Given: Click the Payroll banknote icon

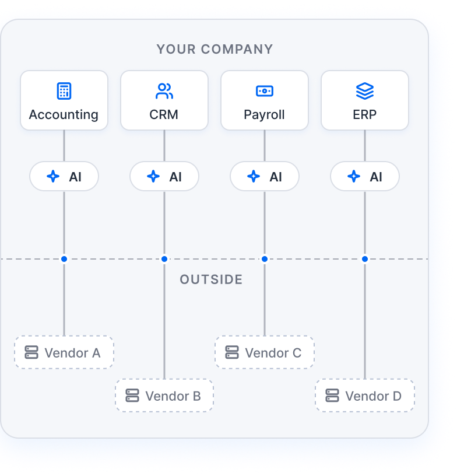Looking at the screenshot, I should pos(265,91).
